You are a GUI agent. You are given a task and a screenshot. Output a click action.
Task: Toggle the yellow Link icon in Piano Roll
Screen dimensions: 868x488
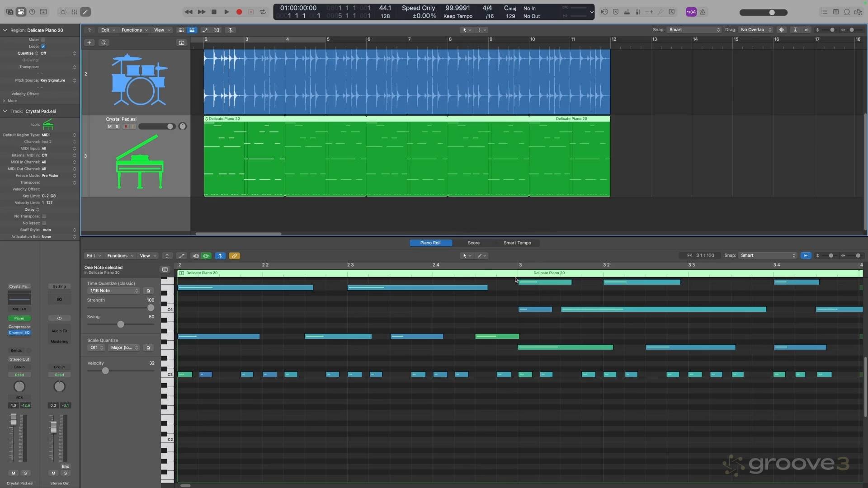(234, 256)
